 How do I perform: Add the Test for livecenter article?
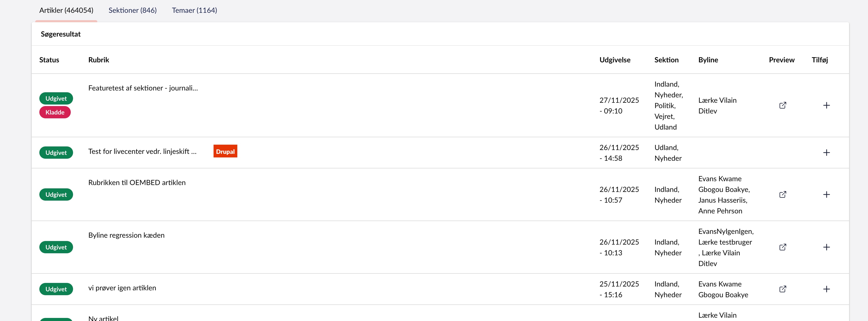click(x=826, y=153)
